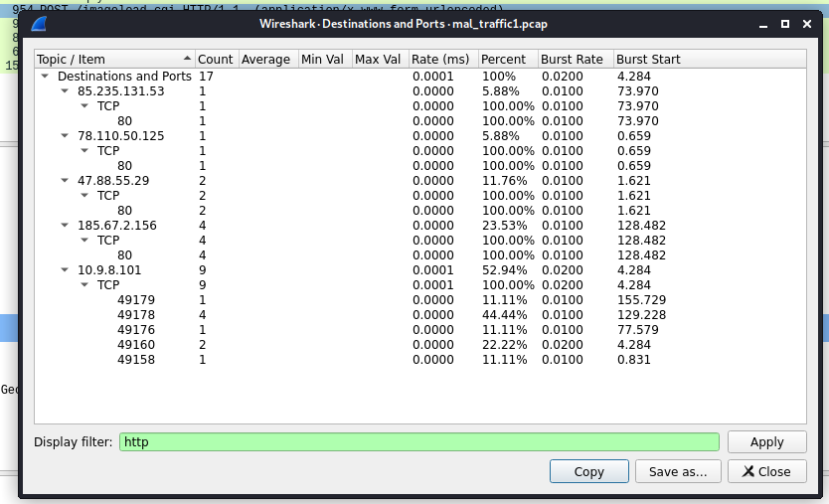Click the Wireshark shark fin icon in the title bar
Viewport: 829px width, 504px height.
pos(39,24)
